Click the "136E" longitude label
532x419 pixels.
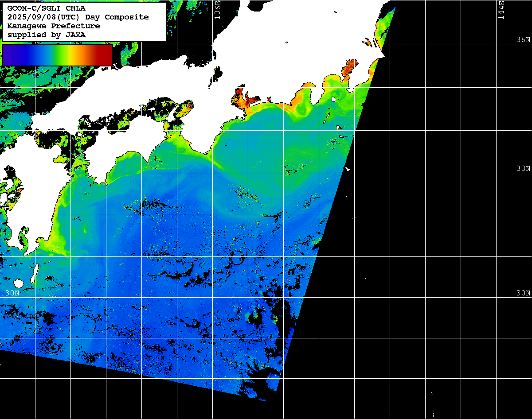pos(217,9)
